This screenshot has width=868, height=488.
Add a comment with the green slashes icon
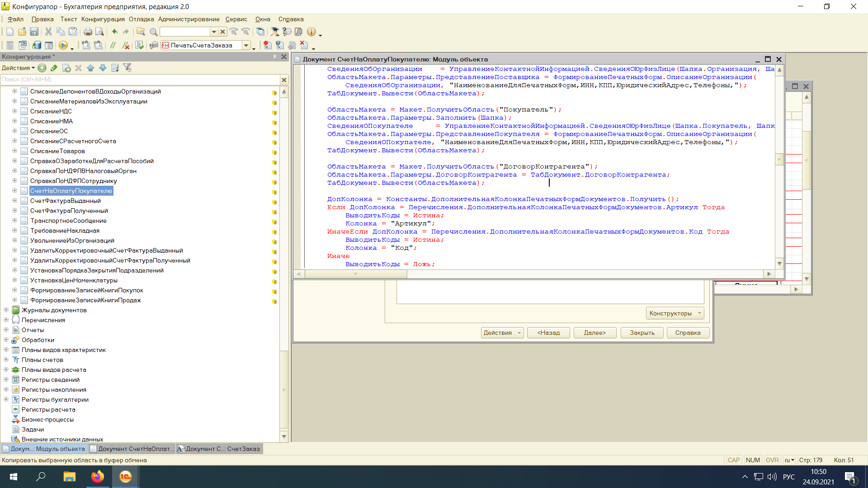[113, 45]
